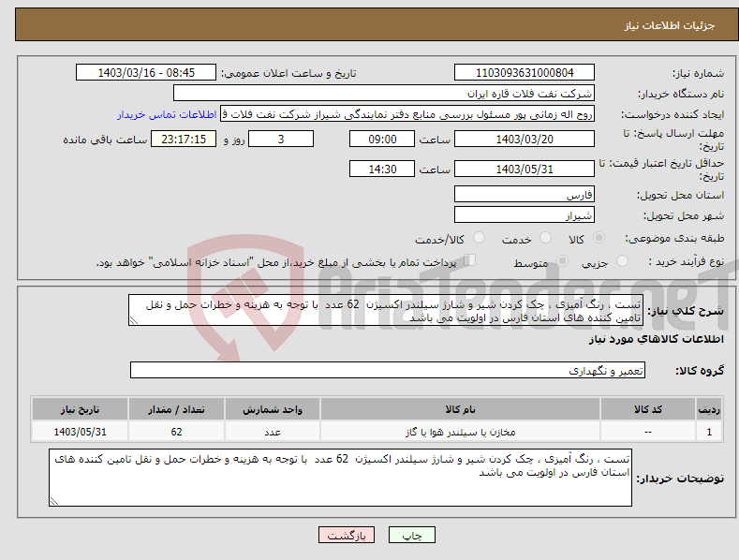Click the remaining time field 23:17:15
Image resolution: width=739 pixels, height=560 pixels.
[x=184, y=139]
